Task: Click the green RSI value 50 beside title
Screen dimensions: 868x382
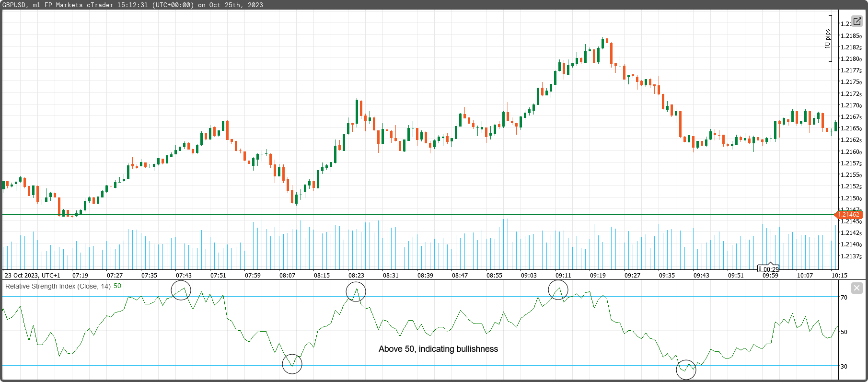Action: point(117,286)
